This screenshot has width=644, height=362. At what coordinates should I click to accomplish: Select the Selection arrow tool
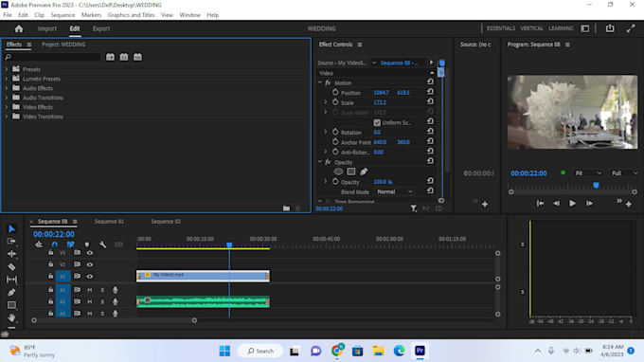tap(11, 229)
